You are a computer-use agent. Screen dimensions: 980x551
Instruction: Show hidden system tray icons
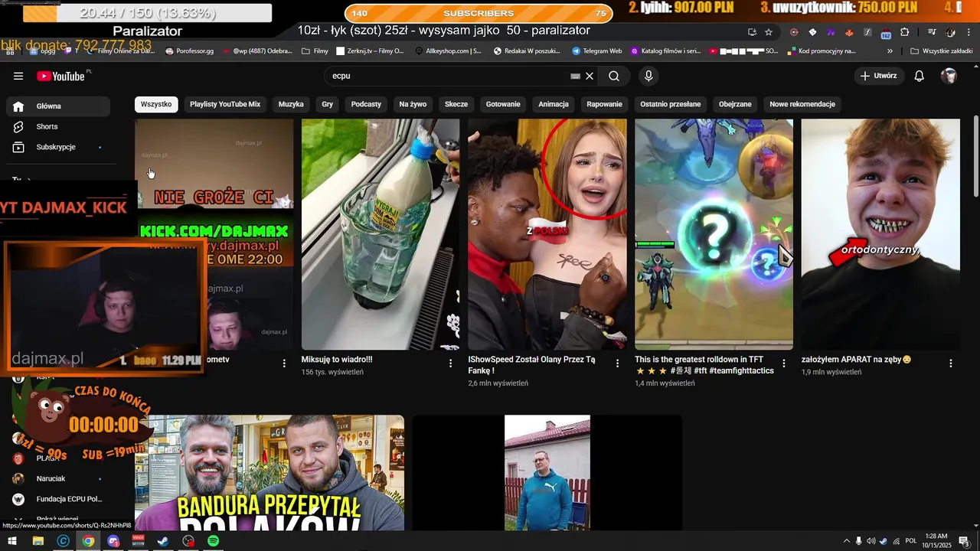pyautogui.click(x=846, y=541)
